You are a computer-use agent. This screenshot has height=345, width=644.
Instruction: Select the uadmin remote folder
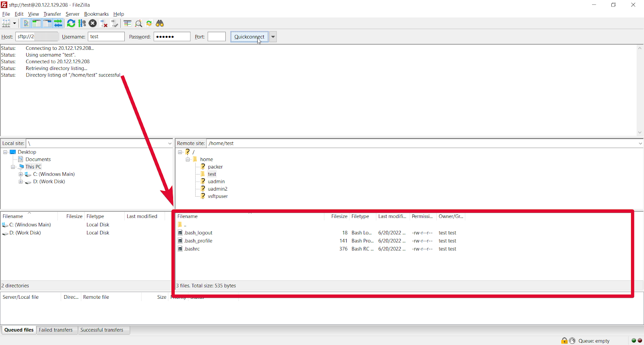pos(216,182)
